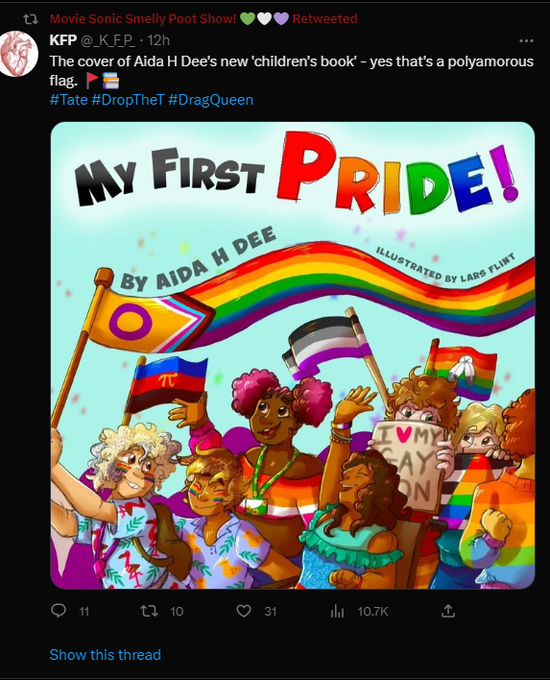The width and height of the screenshot is (550, 680).
Task: Click Show this thread link
Action: click(x=105, y=654)
